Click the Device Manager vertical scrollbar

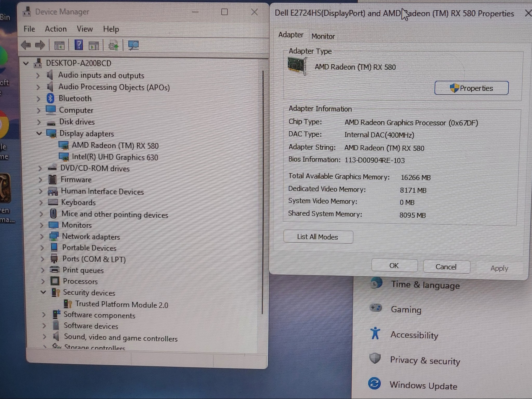pos(263,192)
